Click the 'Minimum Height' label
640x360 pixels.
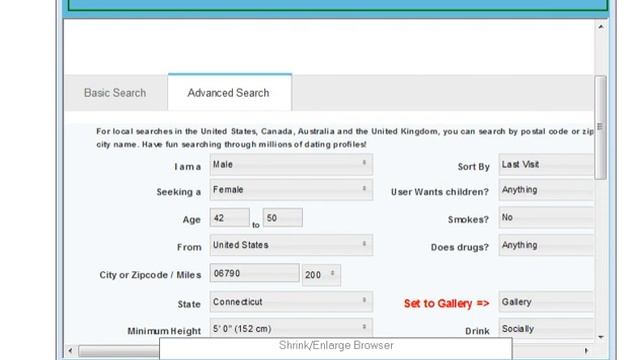coord(164,331)
